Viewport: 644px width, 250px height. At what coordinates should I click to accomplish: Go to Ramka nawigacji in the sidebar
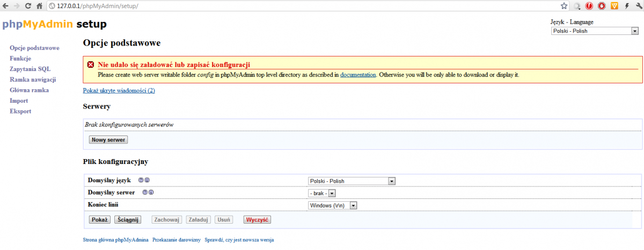pyautogui.click(x=33, y=80)
